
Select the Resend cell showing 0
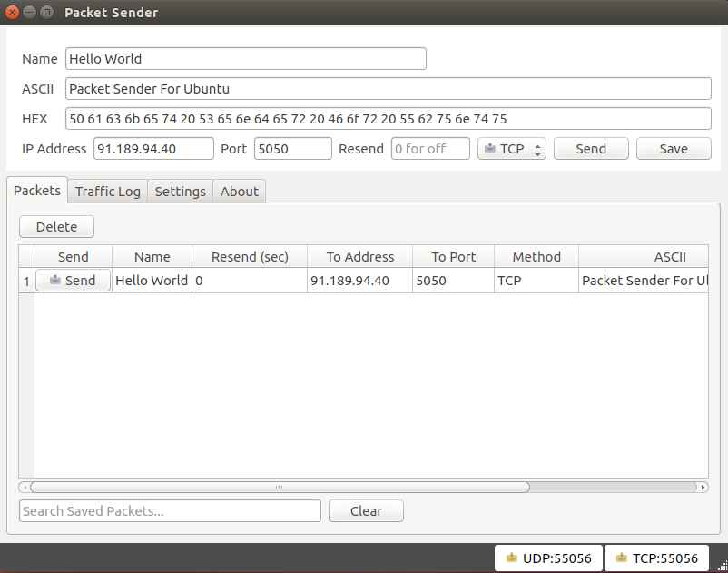[x=250, y=281]
